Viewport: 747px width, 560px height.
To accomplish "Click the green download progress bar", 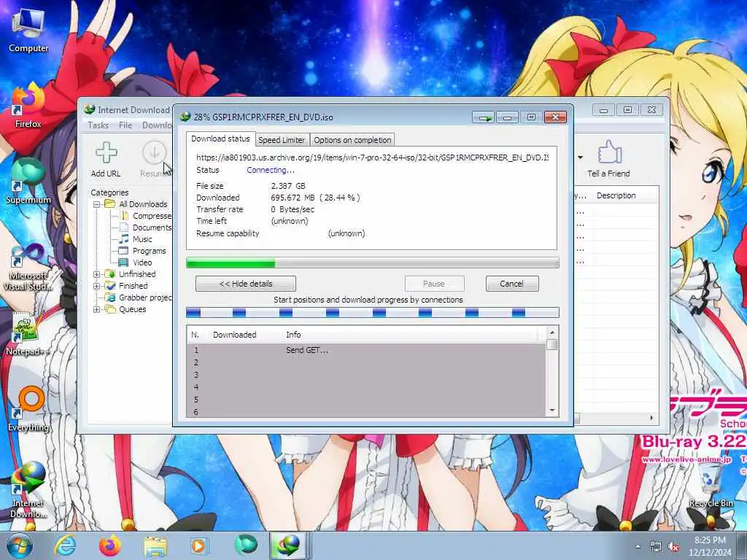I will [373, 262].
